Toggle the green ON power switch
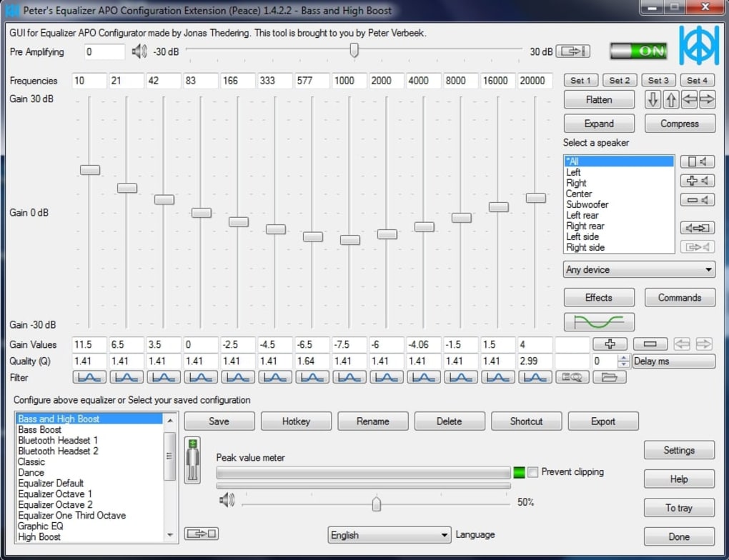 [x=638, y=51]
